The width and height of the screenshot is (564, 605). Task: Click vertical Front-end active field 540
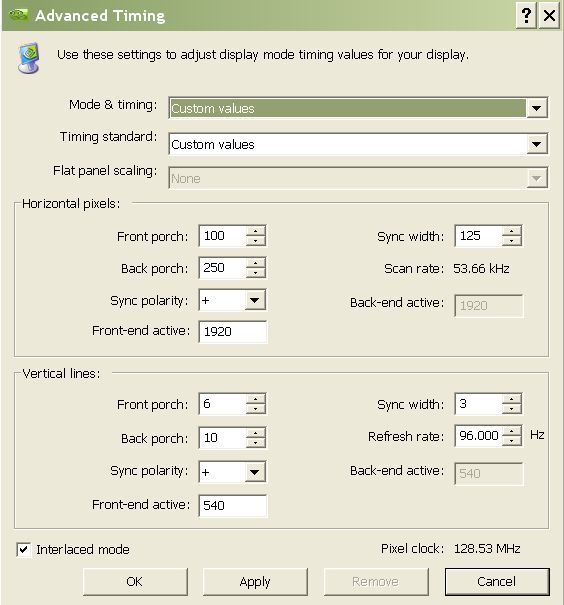point(233,505)
